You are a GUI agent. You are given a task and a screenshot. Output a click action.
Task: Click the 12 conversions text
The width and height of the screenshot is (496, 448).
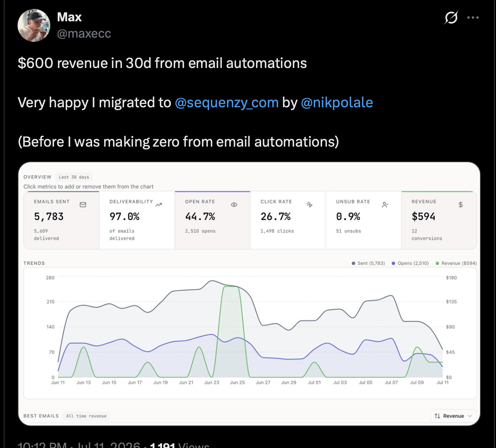[427, 235]
